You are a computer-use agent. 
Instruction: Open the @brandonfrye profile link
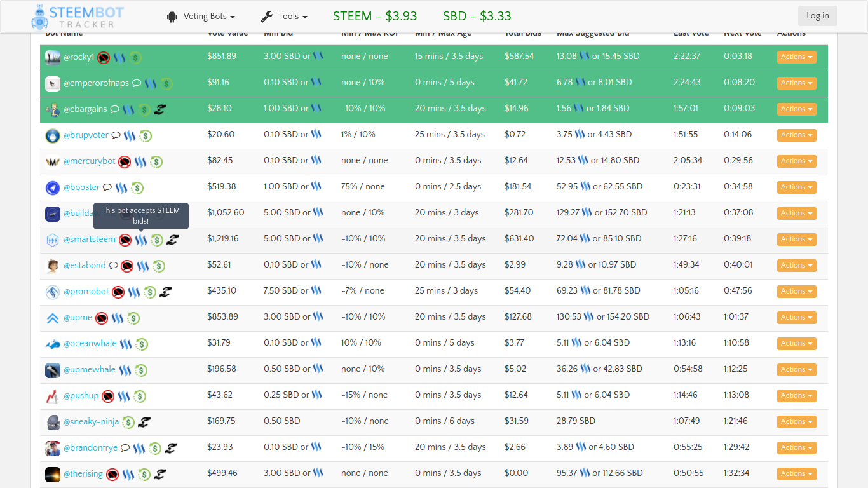[x=90, y=447]
